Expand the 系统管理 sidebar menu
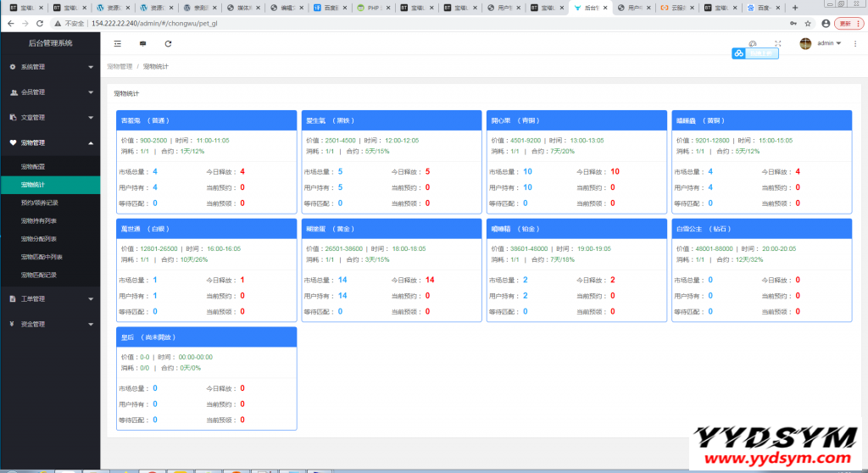 [x=50, y=66]
